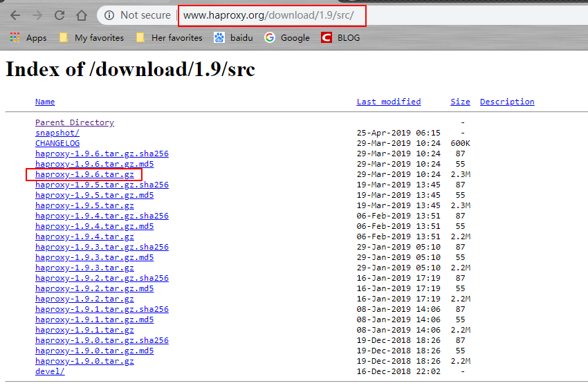Click the 25-Apr-2019 06:15 snapshot date
The width and height of the screenshot is (588, 390).
398,133
